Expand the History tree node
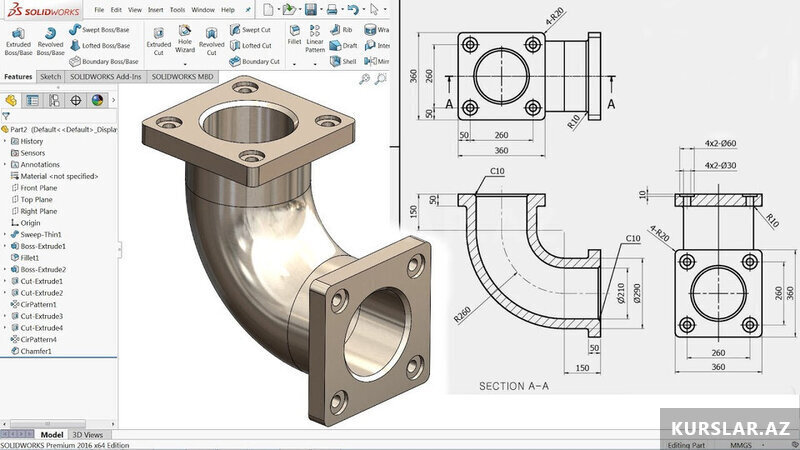 (x=5, y=141)
